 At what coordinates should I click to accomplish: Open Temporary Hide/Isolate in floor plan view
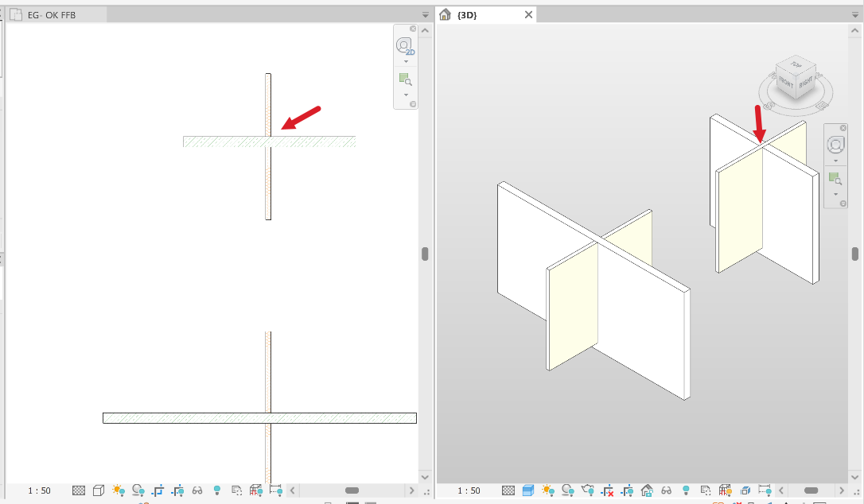pyautogui.click(x=197, y=490)
